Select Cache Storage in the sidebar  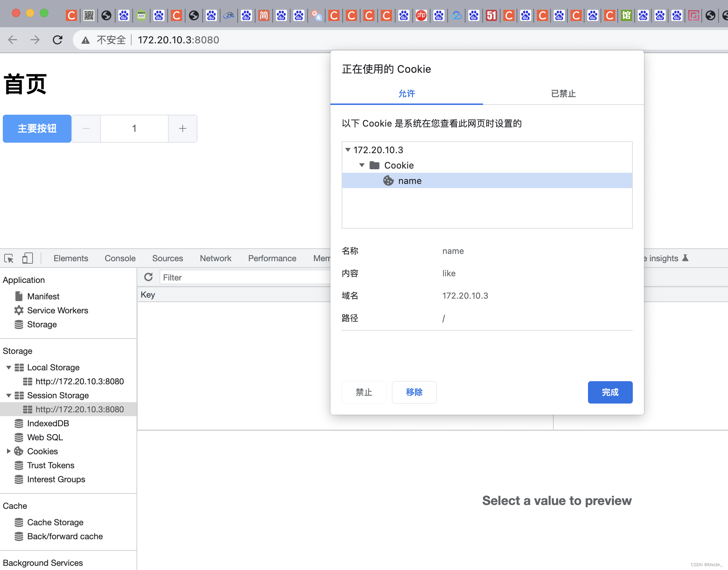55,522
